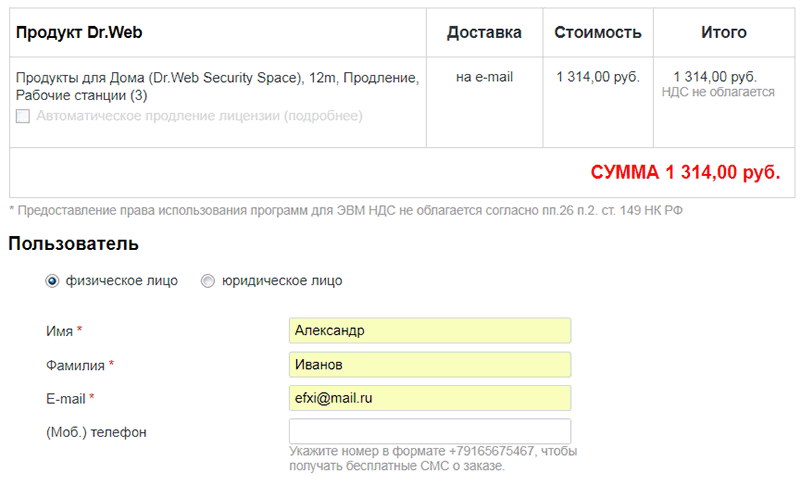The width and height of the screenshot is (800, 485).
Task: Click the "НДС не облагается" note under Итого
Action: (718, 92)
